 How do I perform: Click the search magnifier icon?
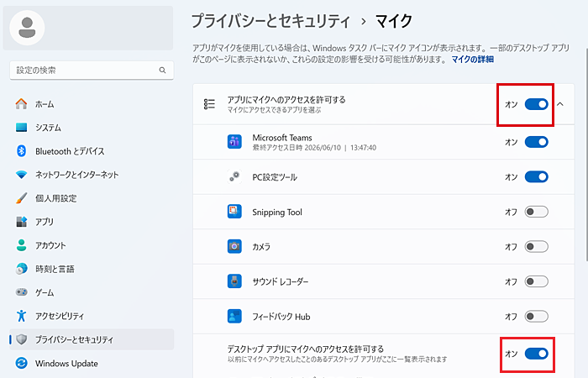[162, 70]
